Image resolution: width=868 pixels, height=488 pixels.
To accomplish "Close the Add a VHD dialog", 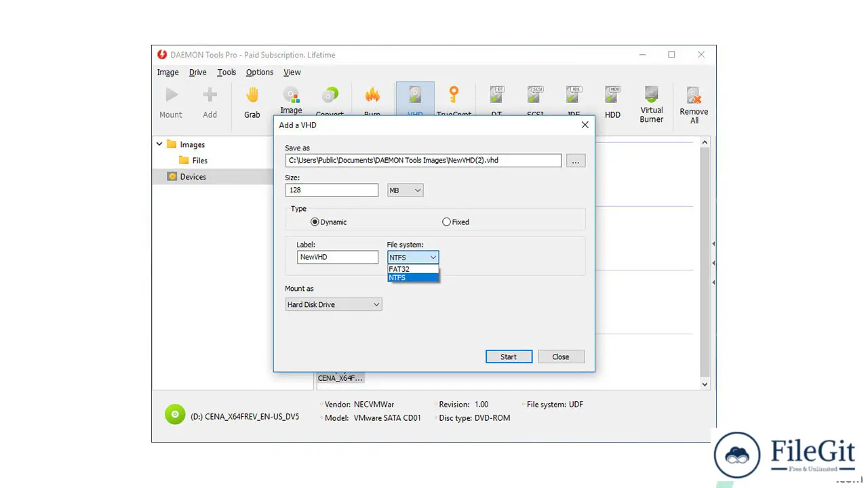I will pos(585,125).
